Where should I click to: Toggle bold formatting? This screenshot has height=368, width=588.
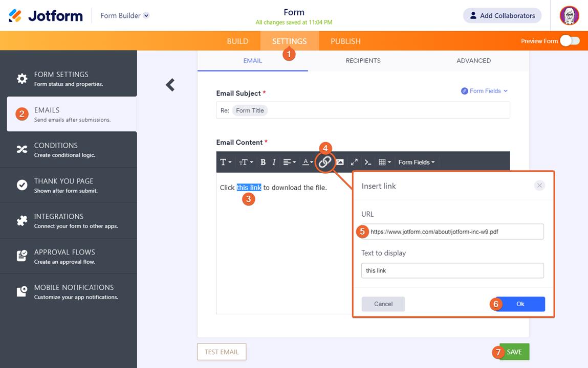pos(263,162)
